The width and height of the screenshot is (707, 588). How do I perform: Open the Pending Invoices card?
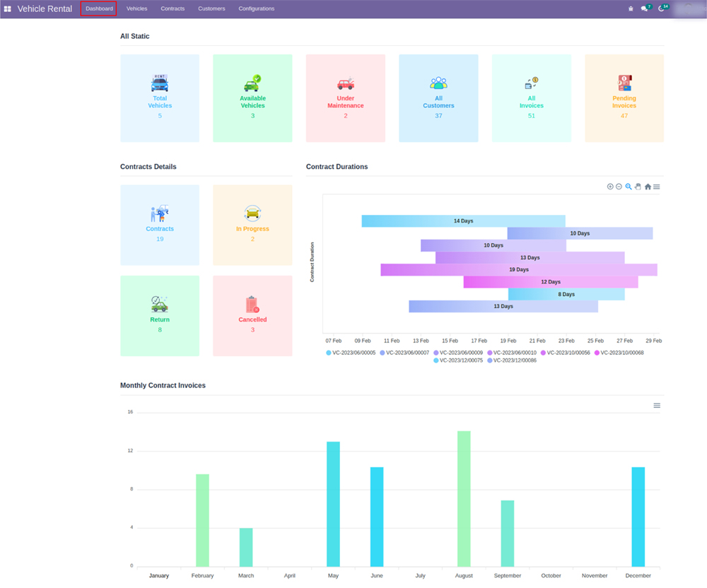click(x=624, y=98)
